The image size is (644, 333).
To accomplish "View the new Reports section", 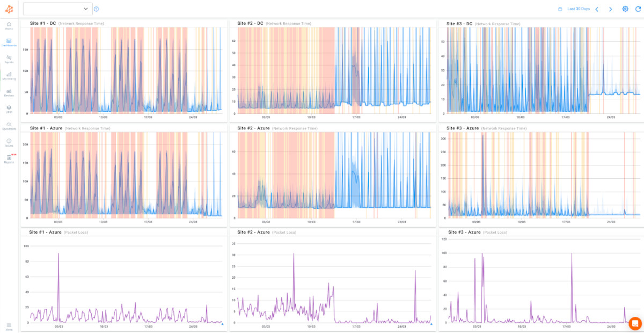I will tap(9, 158).
